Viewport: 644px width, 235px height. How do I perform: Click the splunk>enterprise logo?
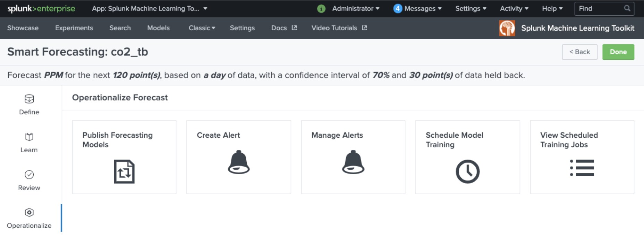click(41, 8)
